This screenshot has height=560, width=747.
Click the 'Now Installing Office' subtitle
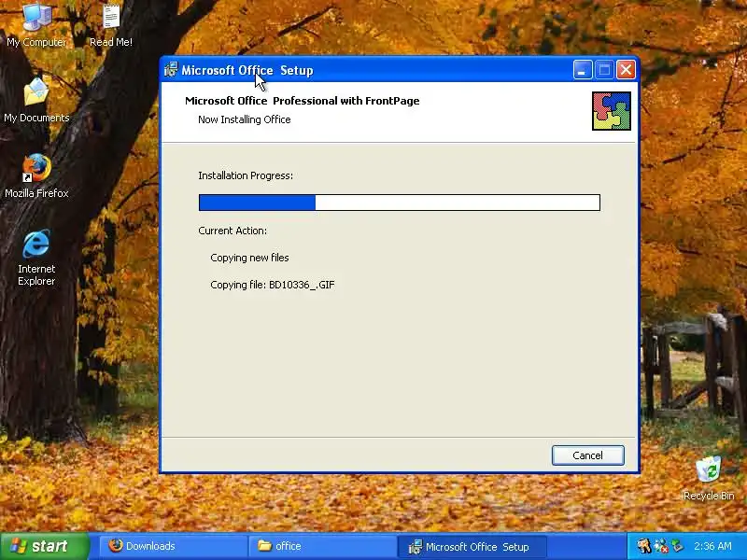pos(245,119)
